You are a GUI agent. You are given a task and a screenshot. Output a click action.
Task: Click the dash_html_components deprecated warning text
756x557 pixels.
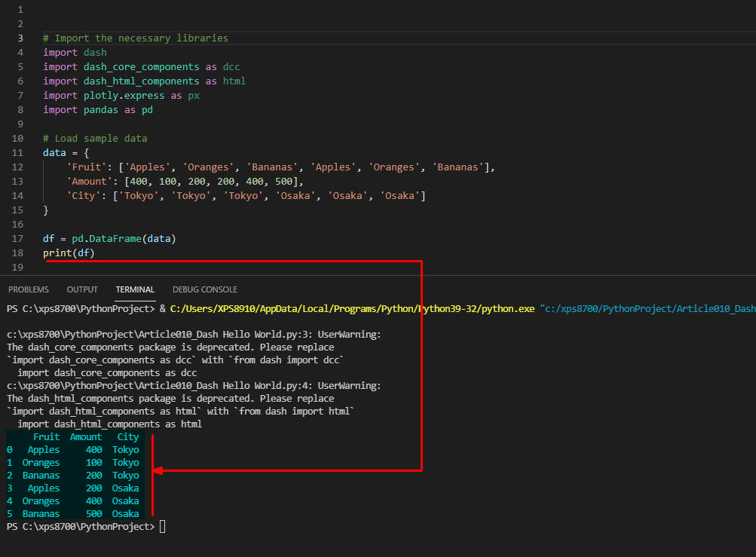click(x=170, y=399)
